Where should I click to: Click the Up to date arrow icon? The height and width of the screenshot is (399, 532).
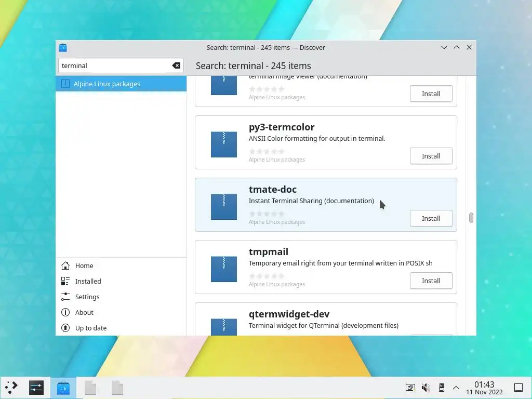(65, 328)
